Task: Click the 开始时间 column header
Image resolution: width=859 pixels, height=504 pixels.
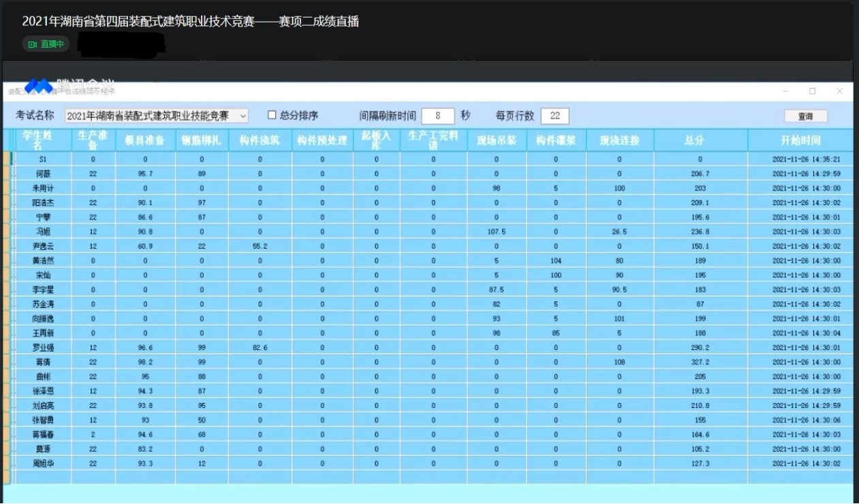Action: [x=800, y=140]
